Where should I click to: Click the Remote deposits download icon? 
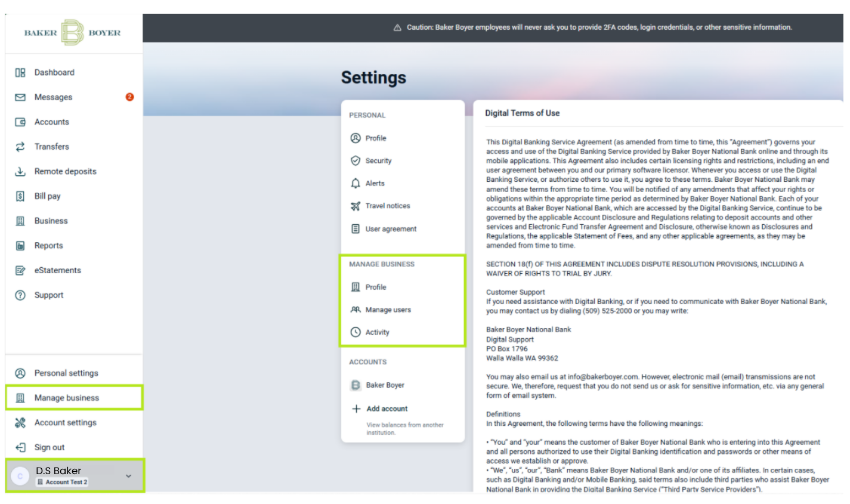click(20, 172)
